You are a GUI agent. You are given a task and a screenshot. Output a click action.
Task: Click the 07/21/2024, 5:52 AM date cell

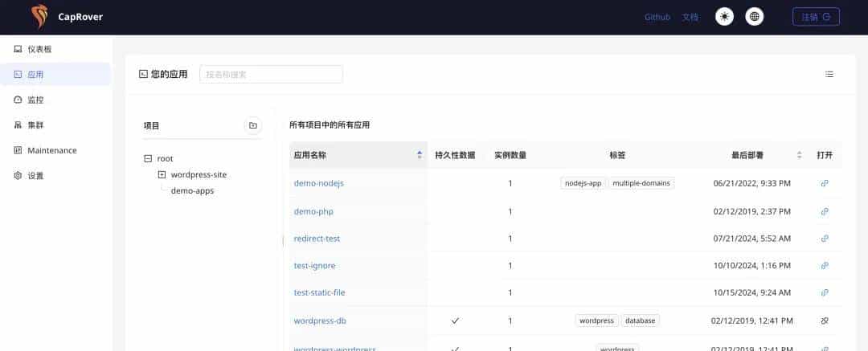[x=751, y=239]
